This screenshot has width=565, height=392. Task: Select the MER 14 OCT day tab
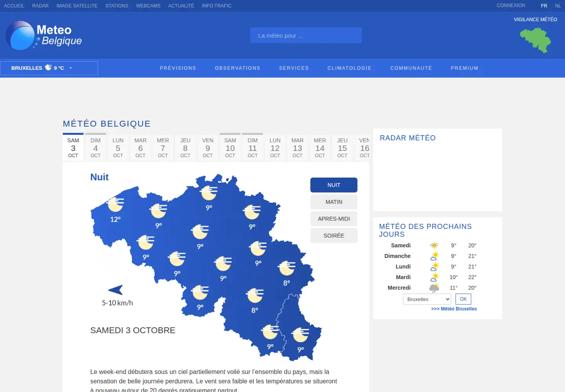(x=320, y=147)
